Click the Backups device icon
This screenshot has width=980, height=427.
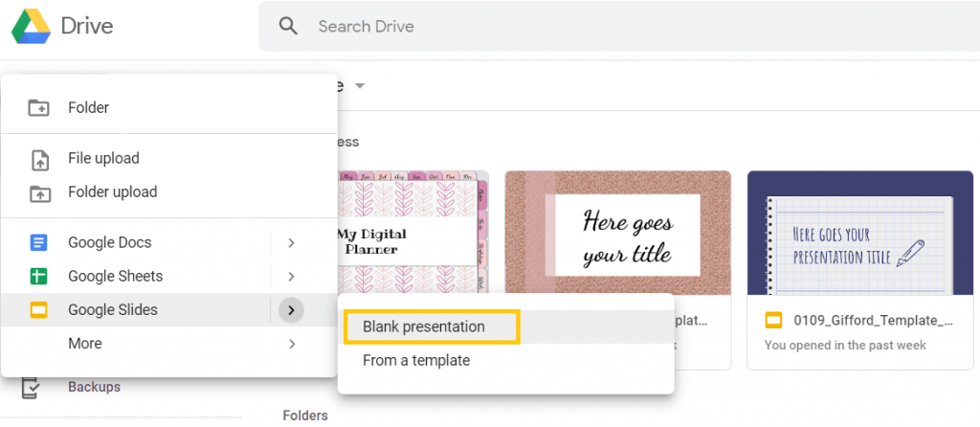tap(31, 388)
